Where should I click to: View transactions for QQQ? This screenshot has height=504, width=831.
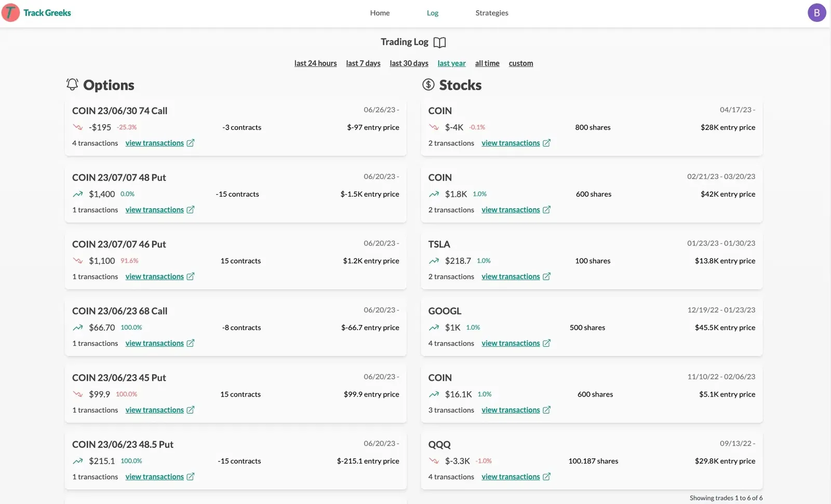tap(511, 476)
